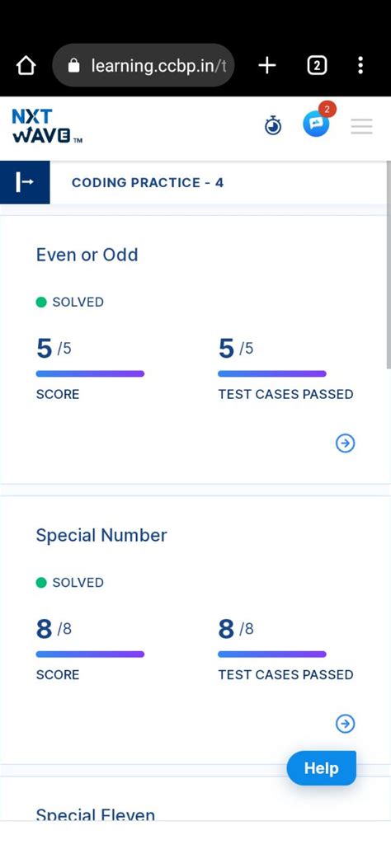The height and width of the screenshot is (868, 391).
Task: Go to Even or Odd via arrow icon
Action: tap(346, 443)
